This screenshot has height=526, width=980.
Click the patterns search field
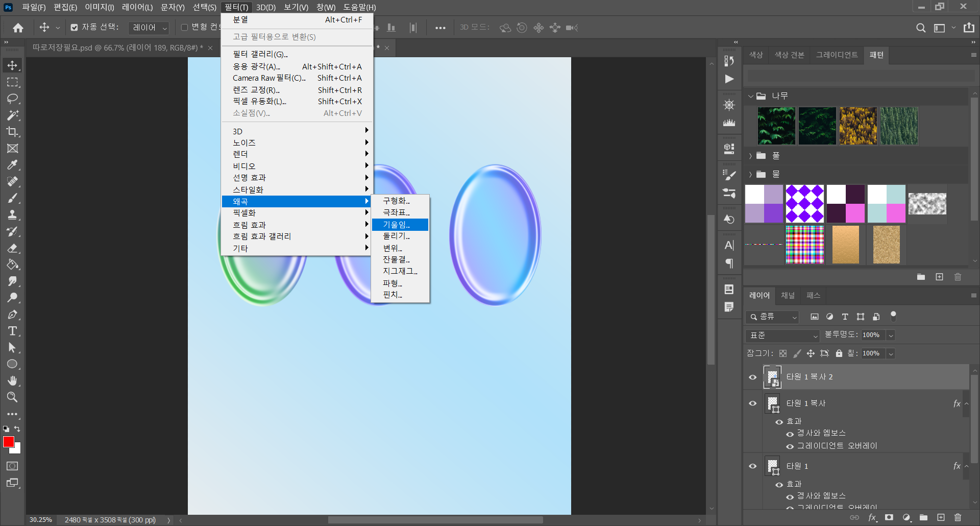pyautogui.click(x=861, y=76)
